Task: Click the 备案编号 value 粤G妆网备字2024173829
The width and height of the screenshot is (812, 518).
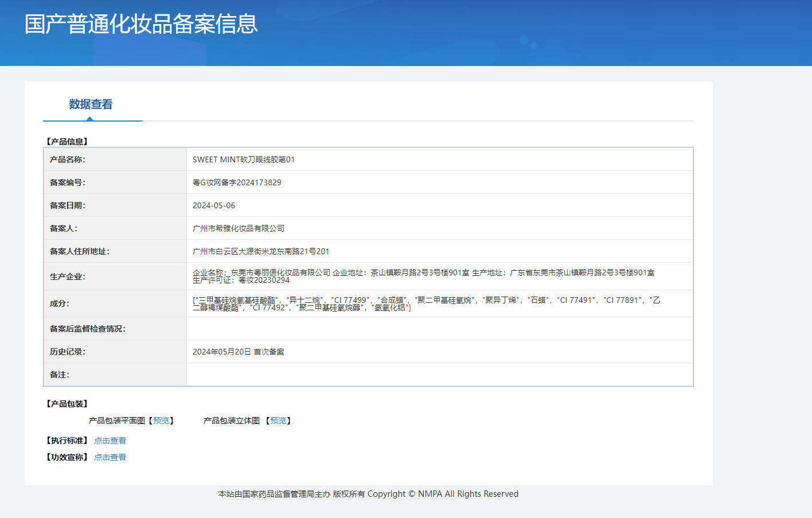Action: point(237,182)
